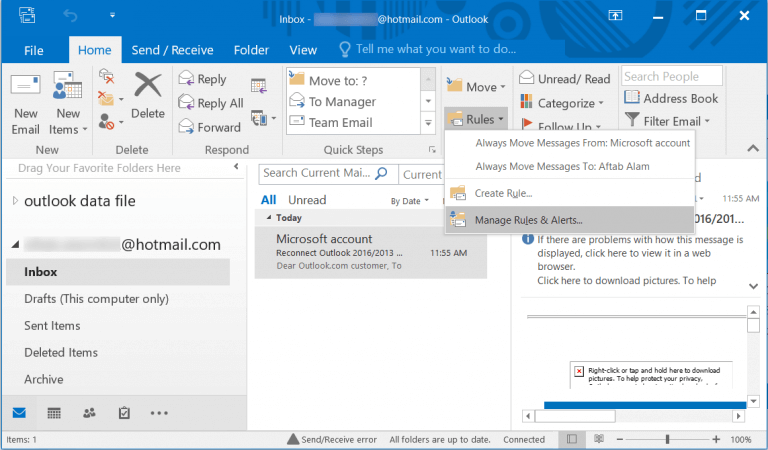Image resolution: width=768 pixels, height=450 pixels.
Task: Collapse the ribbon with the chevron
Action: coord(753,148)
